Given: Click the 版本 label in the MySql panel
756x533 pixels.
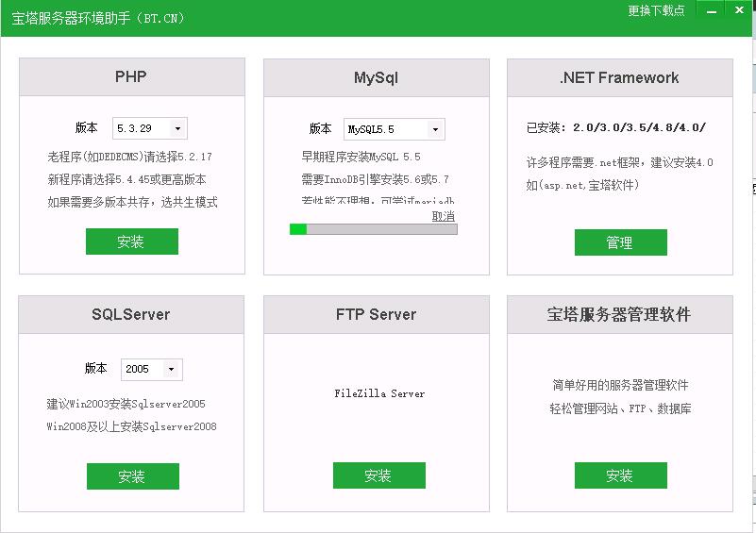Looking at the screenshot, I should (320, 128).
